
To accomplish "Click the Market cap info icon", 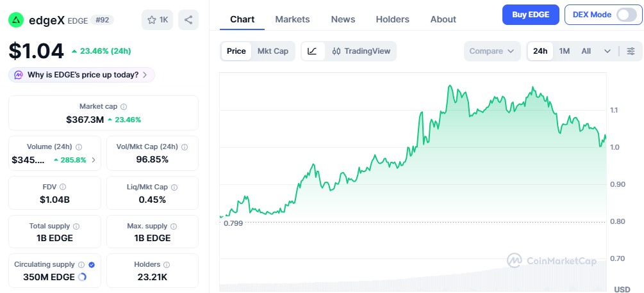I will point(124,107).
